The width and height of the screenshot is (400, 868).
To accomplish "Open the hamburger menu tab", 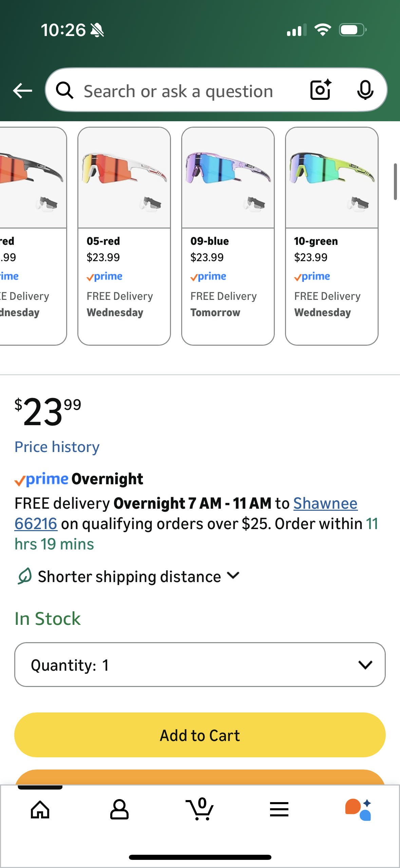I will tap(279, 810).
